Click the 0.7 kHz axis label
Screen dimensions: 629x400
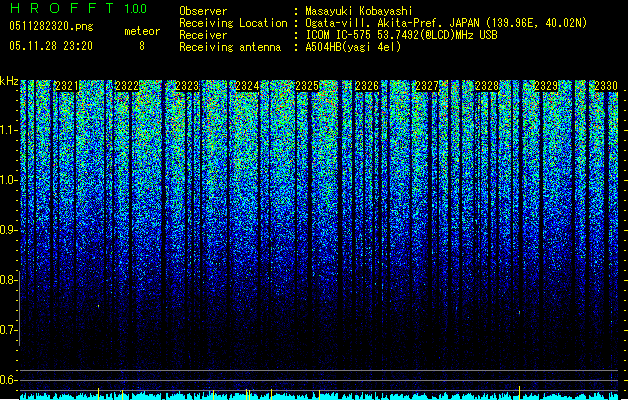click(7, 330)
